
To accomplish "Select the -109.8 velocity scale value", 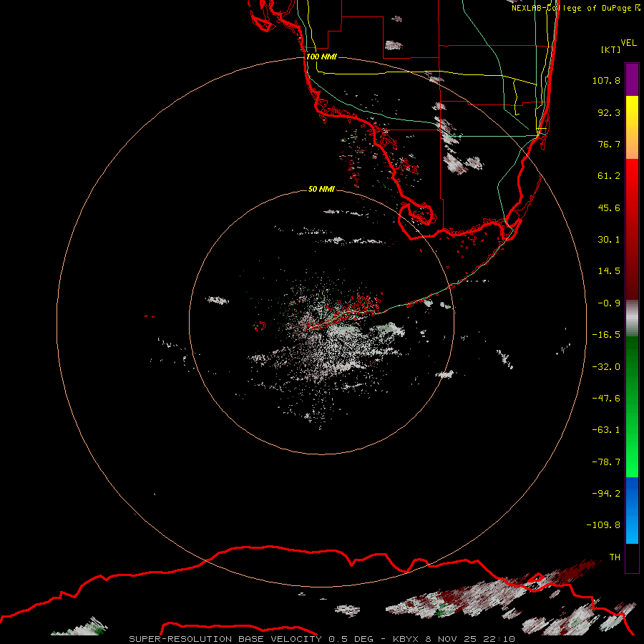I will coord(603,525).
